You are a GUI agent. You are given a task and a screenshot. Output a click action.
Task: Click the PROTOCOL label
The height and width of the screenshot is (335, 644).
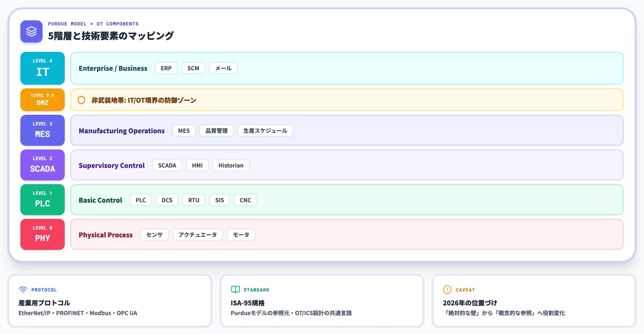[44, 290]
